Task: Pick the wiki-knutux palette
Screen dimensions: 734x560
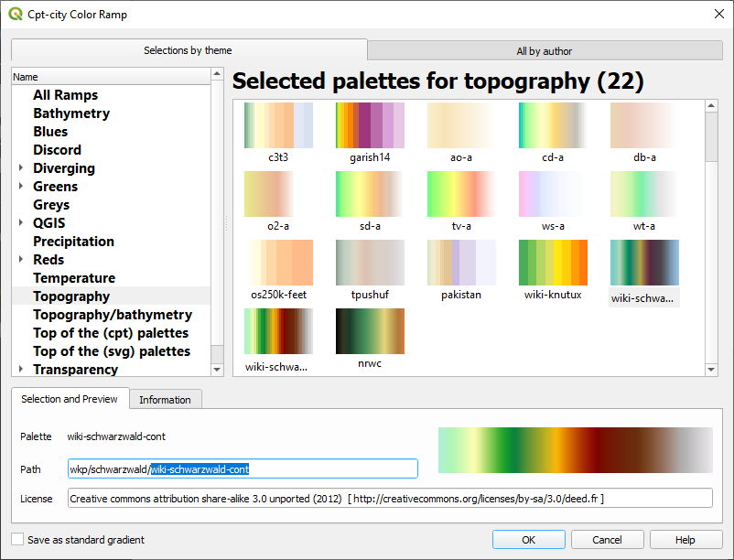Action: point(553,263)
